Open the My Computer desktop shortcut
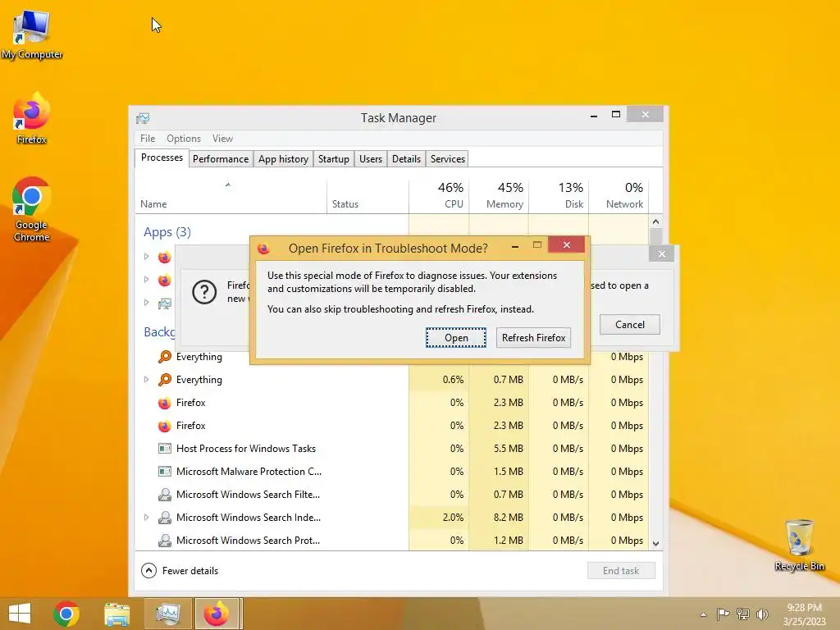The width and height of the screenshot is (840, 630). pyautogui.click(x=32, y=34)
